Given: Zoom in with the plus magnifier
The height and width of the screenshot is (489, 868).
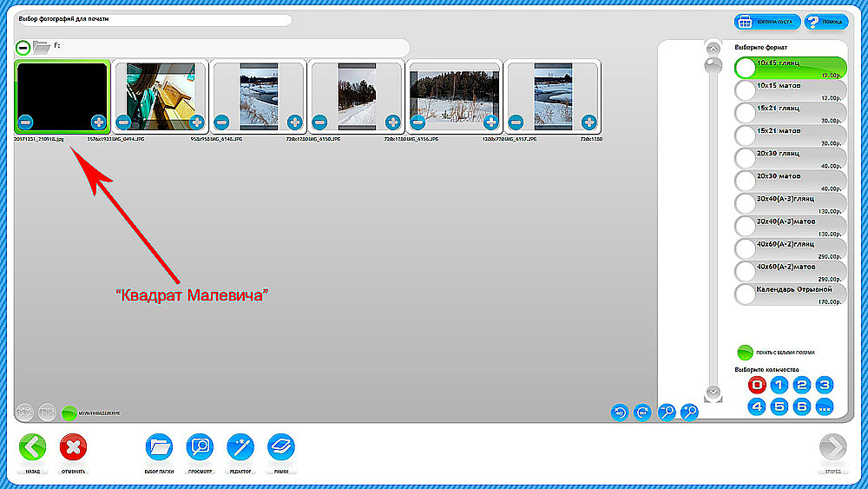Looking at the screenshot, I should (x=690, y=413).
